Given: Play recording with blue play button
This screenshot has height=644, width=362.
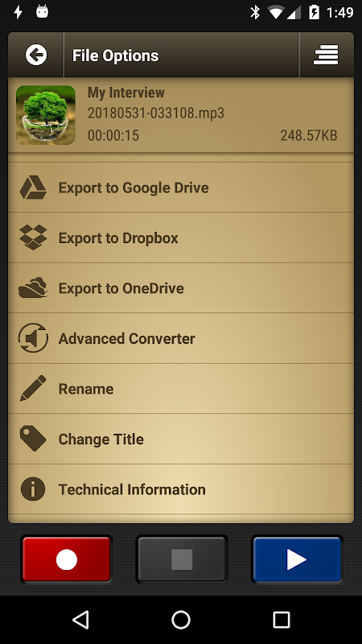Looking at the screenshot, I should click(297, 559).
